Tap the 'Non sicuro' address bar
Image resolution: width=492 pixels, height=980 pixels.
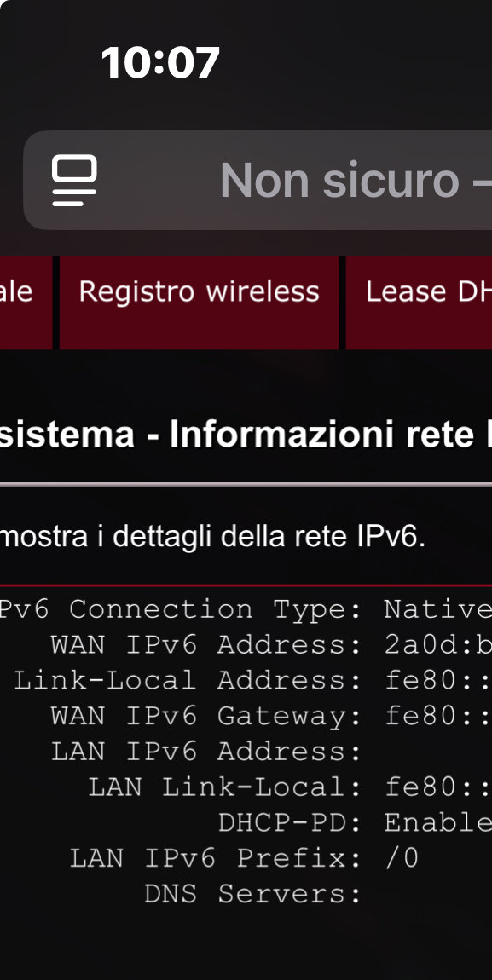[x=258, y=180]
